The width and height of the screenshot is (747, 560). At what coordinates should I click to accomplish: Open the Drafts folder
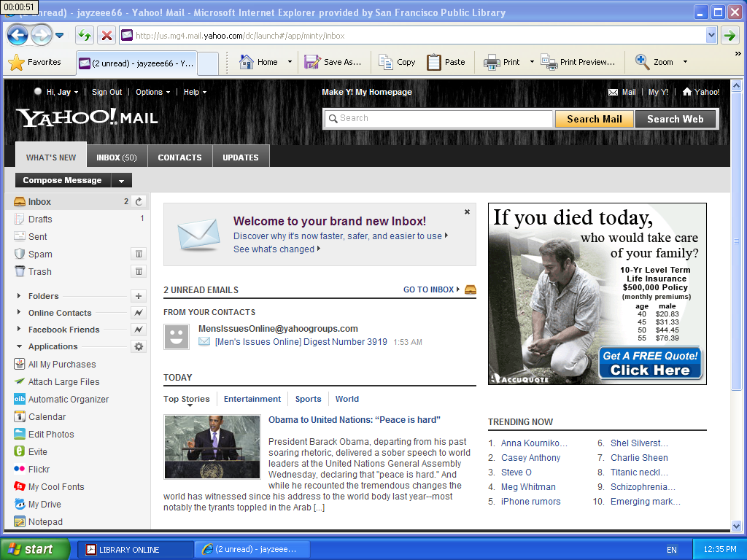click(40, 219)
